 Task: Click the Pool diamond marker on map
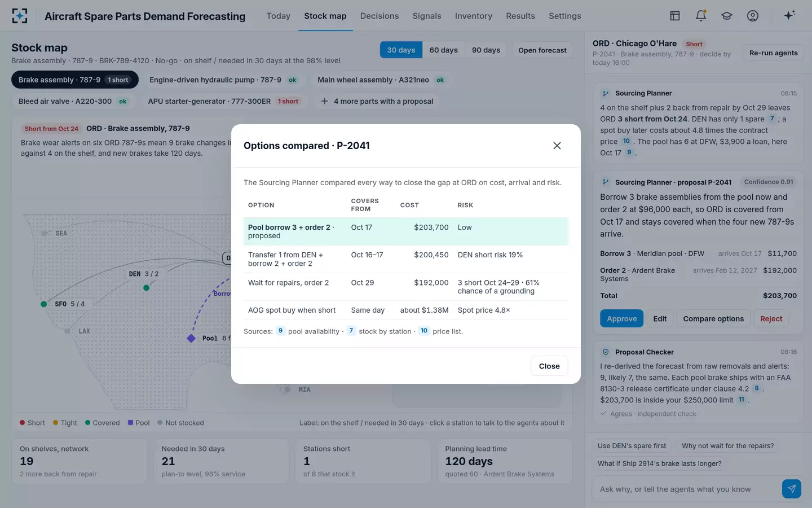pyautogui.click(x=191, y=338)
